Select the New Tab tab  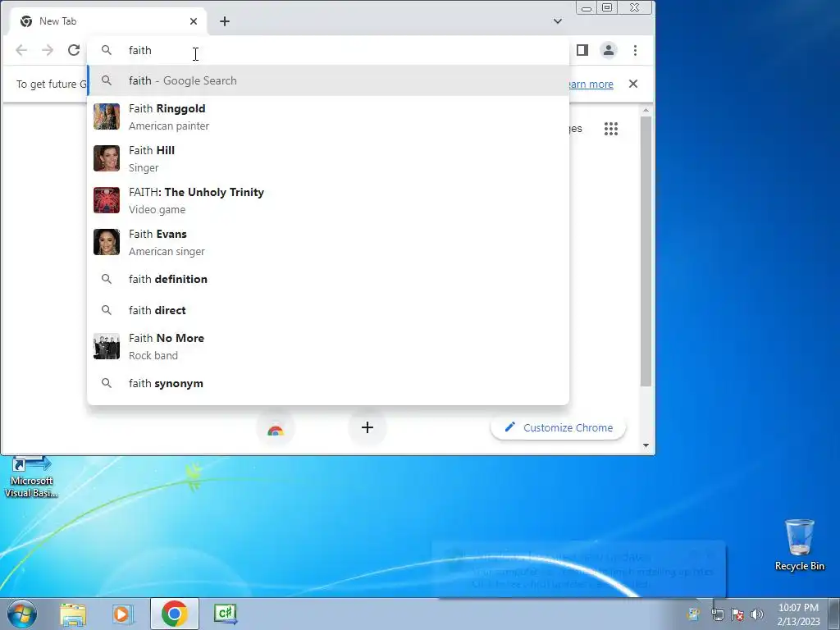tap(109, 21)
